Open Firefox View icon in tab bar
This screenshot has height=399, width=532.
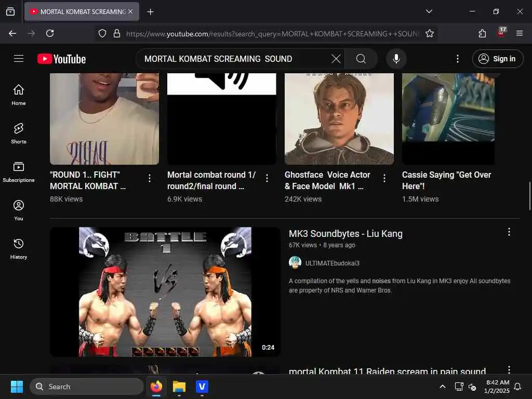point(10,11)
